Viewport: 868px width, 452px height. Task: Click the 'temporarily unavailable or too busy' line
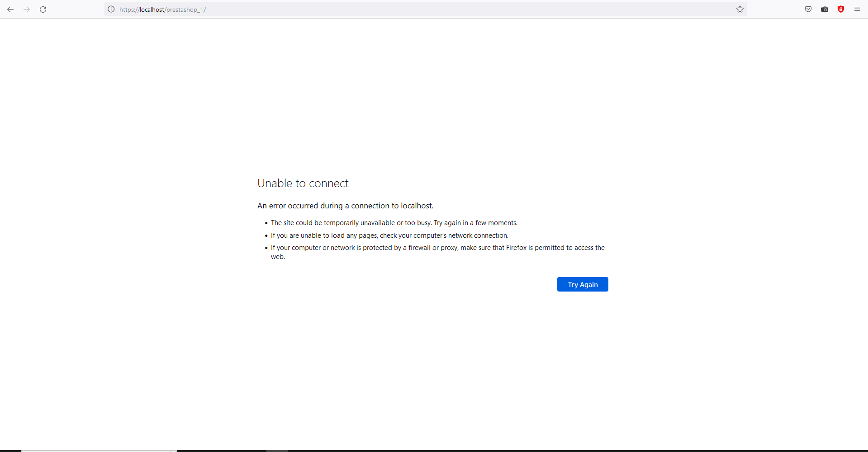394,223
